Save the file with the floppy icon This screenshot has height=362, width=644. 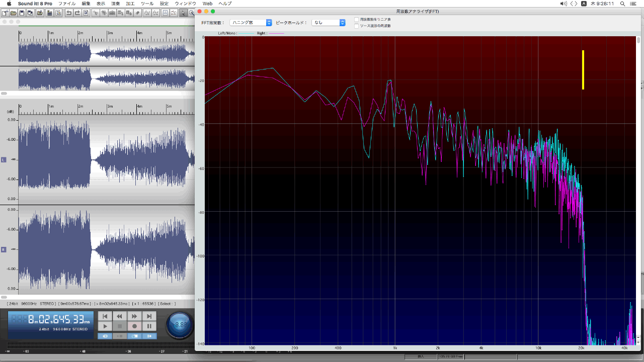click(x=22, y=13)
